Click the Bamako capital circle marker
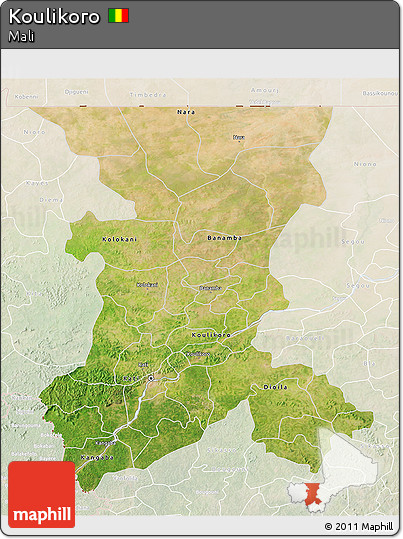 point(151,378)
